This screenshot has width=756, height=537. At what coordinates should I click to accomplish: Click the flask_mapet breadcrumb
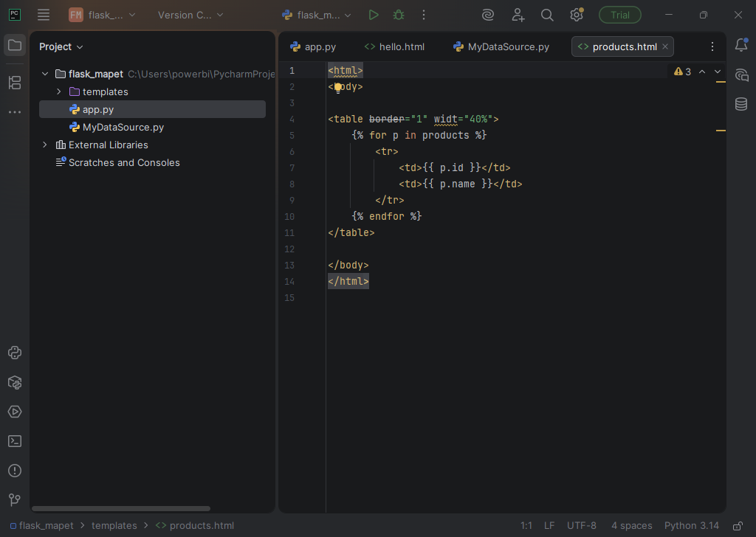pos(42,525)
